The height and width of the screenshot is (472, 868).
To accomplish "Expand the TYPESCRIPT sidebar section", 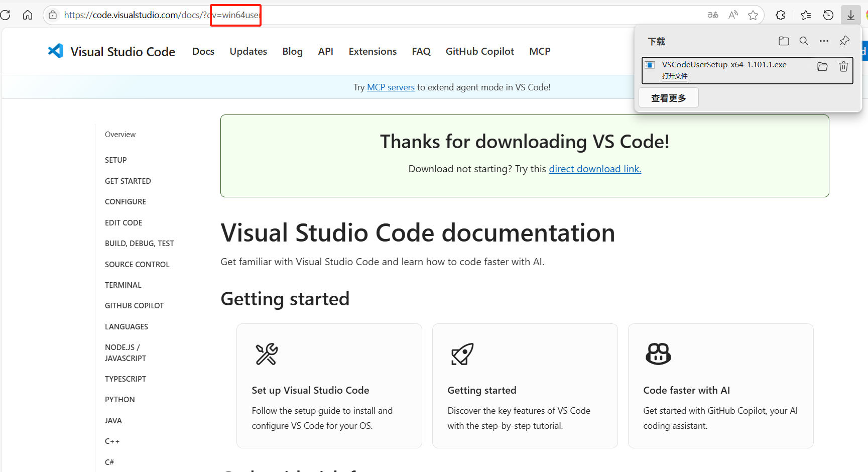I will pos(126,379).
